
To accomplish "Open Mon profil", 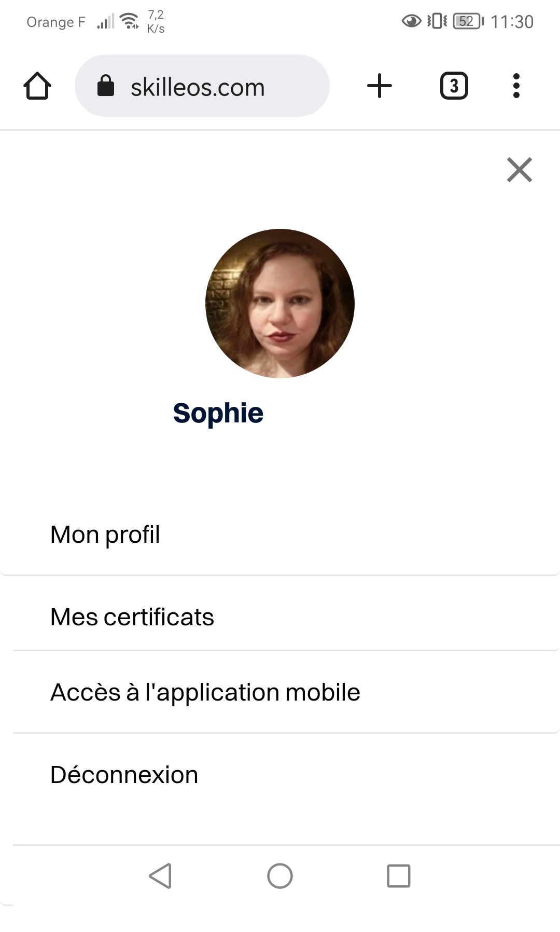I will point(280,534).
